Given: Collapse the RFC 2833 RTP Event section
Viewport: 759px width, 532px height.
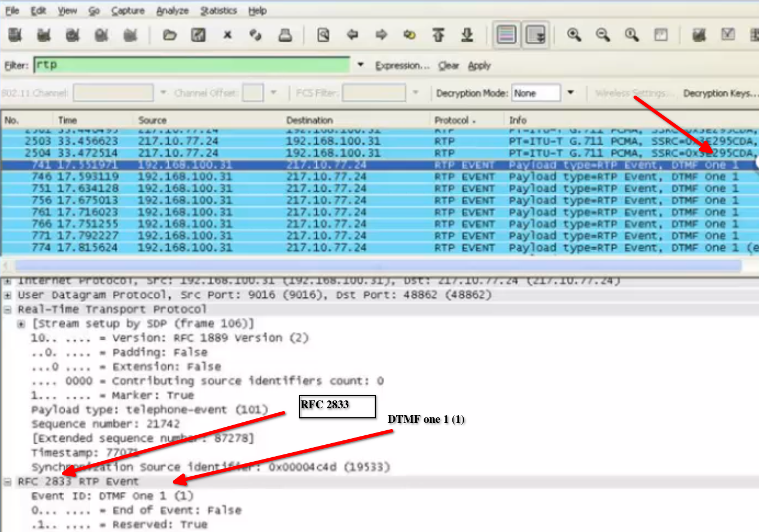Looking at the screenshot, I should coord(8,482).
